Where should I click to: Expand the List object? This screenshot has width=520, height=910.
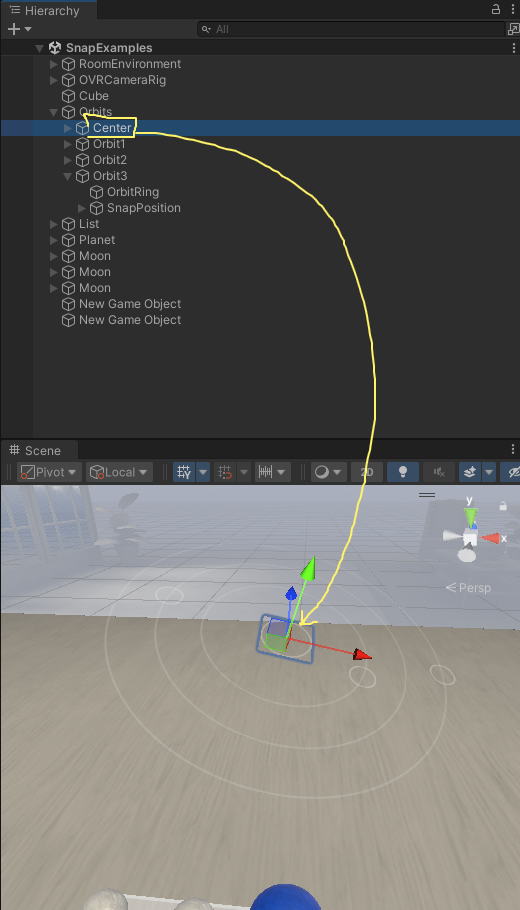53,223
